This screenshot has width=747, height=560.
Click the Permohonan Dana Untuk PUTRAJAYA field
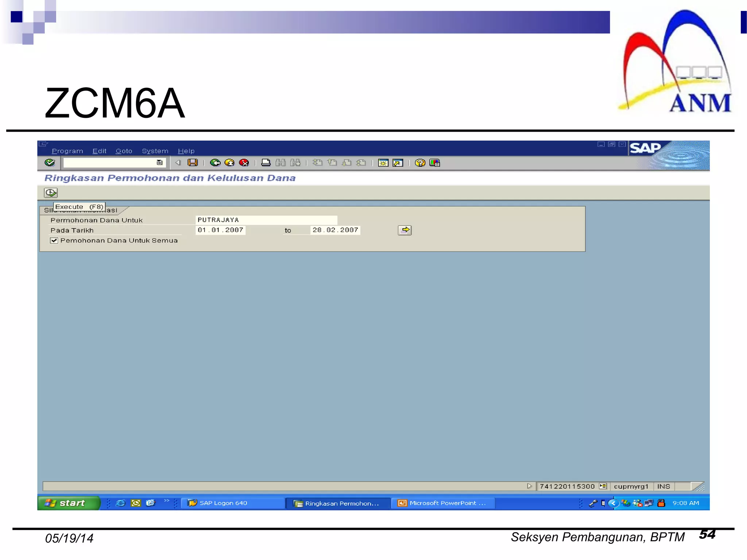click(266, 220)
